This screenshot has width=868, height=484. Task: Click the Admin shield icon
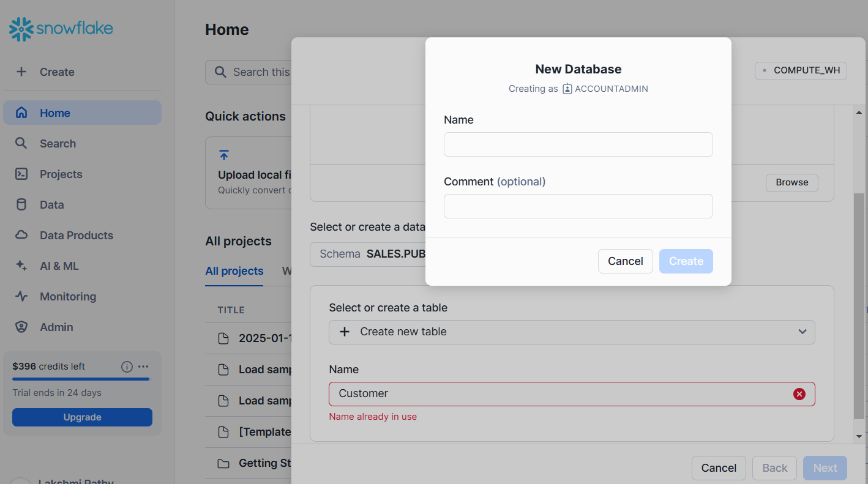[21, 327]
